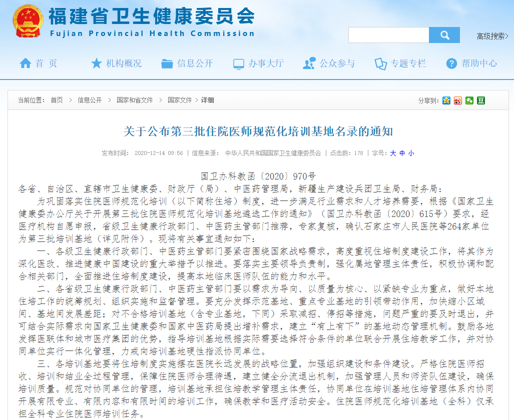
Task: Click 首页 in the breadcrumb trail
Action: coord(56,100)
